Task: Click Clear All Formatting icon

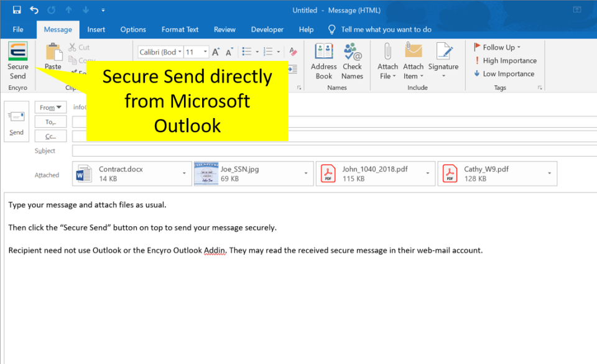Action: tap(292, 52)
